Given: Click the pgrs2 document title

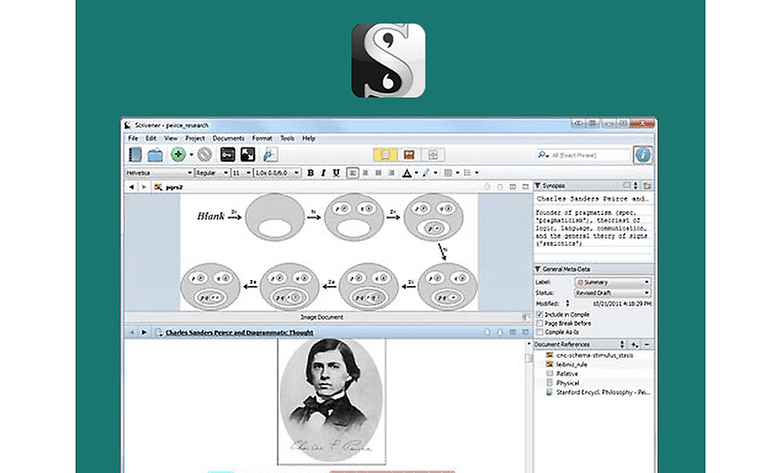Looking at the screenshot, I should (174, 187).
